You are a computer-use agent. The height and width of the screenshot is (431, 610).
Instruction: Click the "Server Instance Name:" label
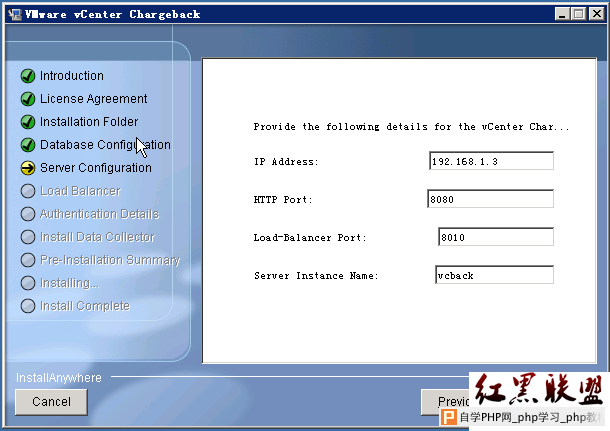316,275
